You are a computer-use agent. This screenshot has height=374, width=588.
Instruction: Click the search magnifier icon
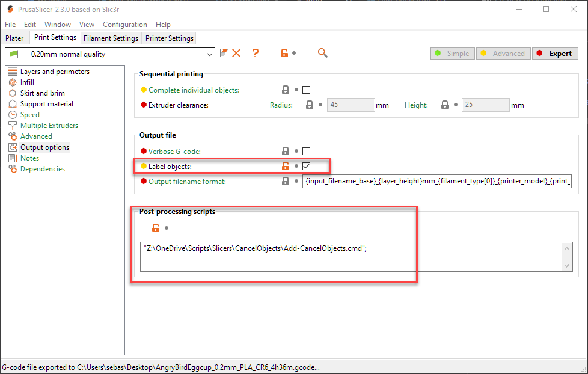coord(322,53)
